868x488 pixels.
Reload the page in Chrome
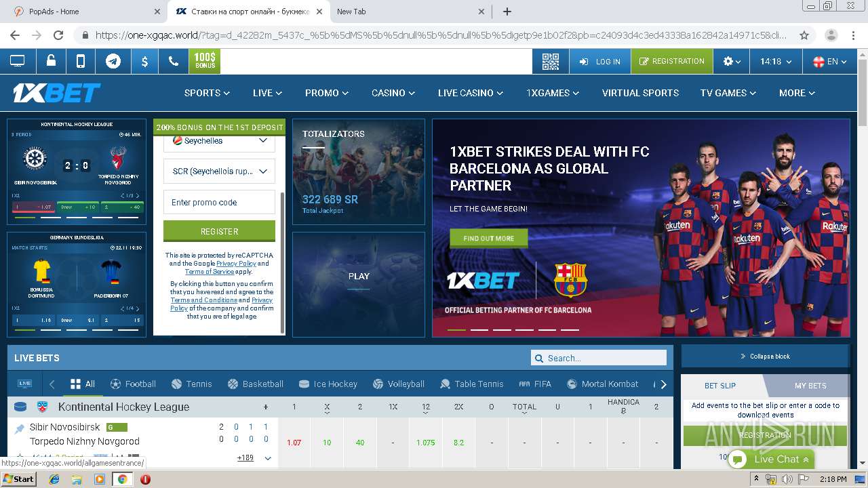tap(58, 35)
